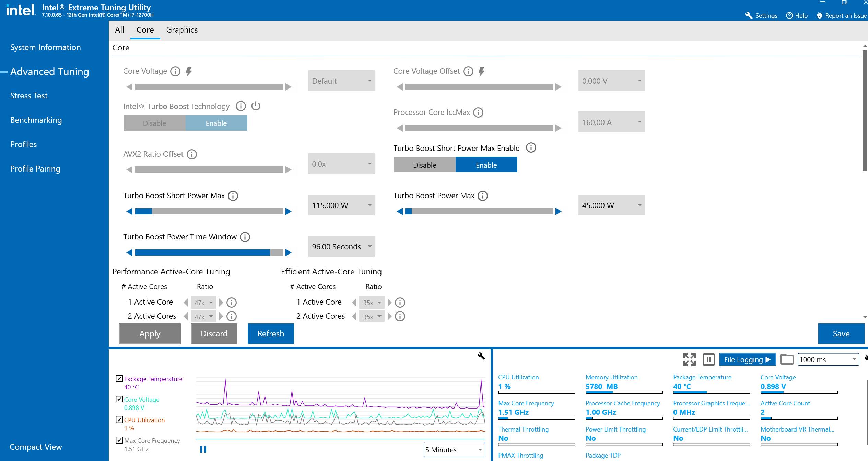The height and width of the screenshot is (461, 868).
Task: Set Turbo Boost Short Power Max Enable to Disable
Action: (x=424, y=165)
